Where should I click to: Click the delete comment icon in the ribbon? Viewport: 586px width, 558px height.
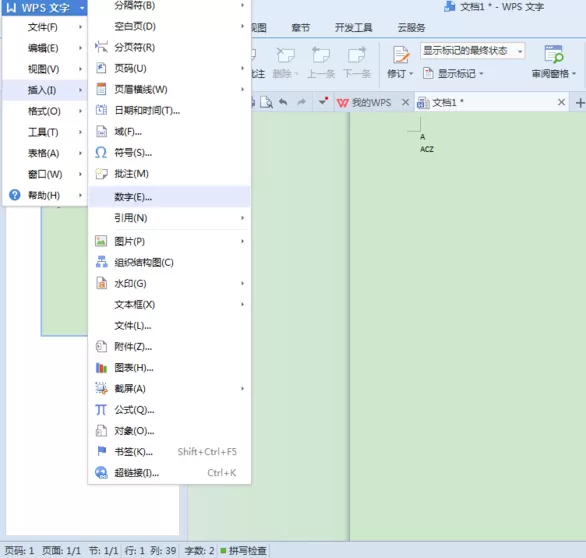(x=285, y=55)
